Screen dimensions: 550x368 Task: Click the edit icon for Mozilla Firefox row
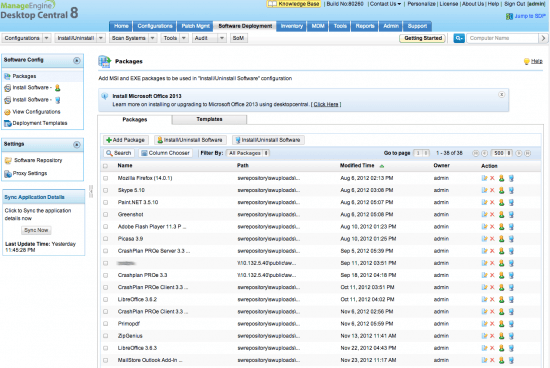tap(484, 178)
